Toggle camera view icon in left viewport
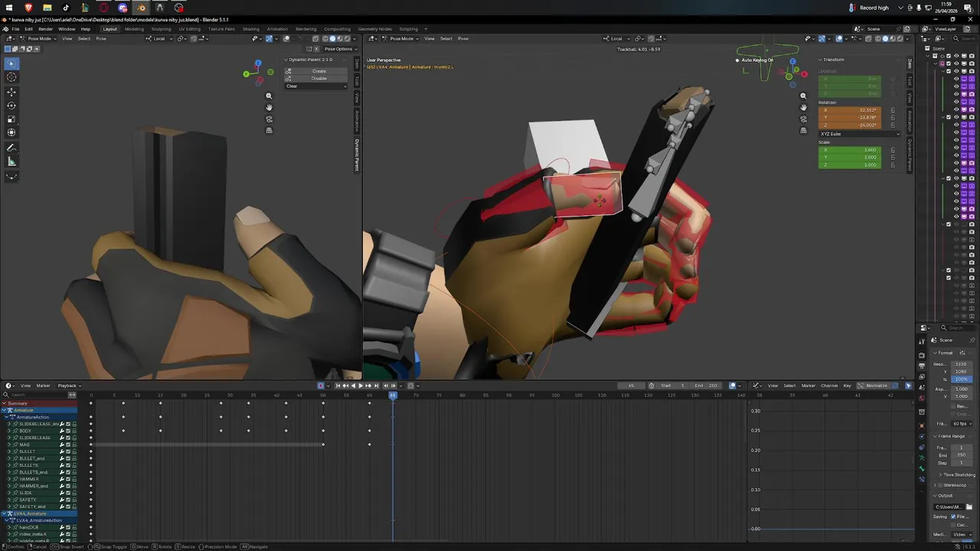The image size is (980, 551). (269, 119)
